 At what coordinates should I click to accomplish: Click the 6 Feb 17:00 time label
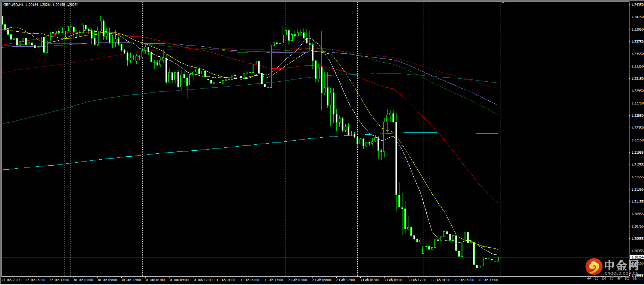click(489, 280)
